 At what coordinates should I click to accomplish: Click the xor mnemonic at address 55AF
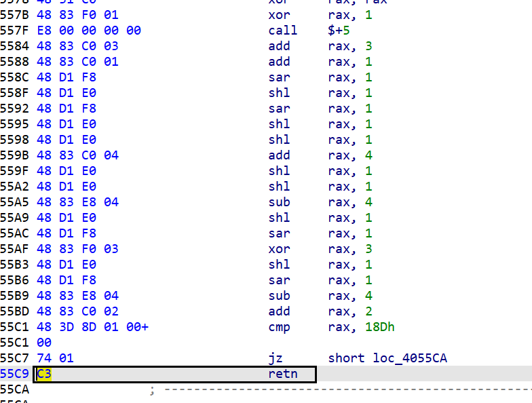coord(280,249)
